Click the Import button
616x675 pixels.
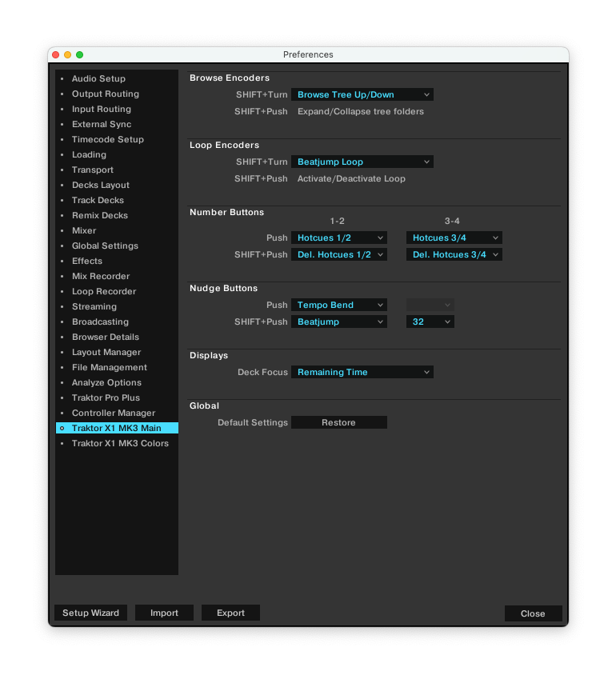coord(164,613)
